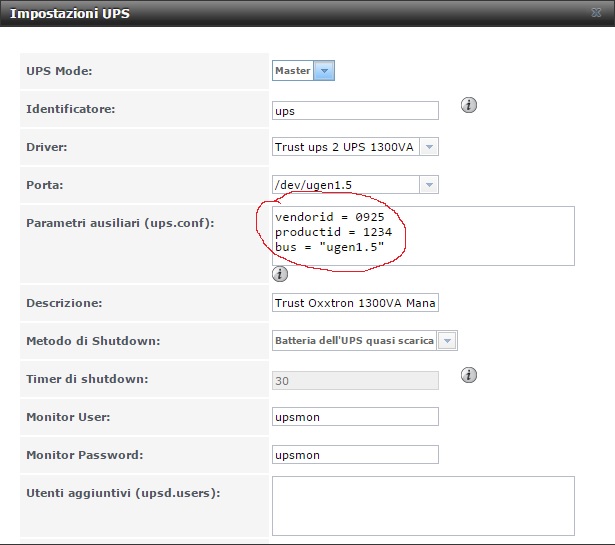The image size is (615, 545).
Task: Click the Descrizione label
Action: pos(64,303)
